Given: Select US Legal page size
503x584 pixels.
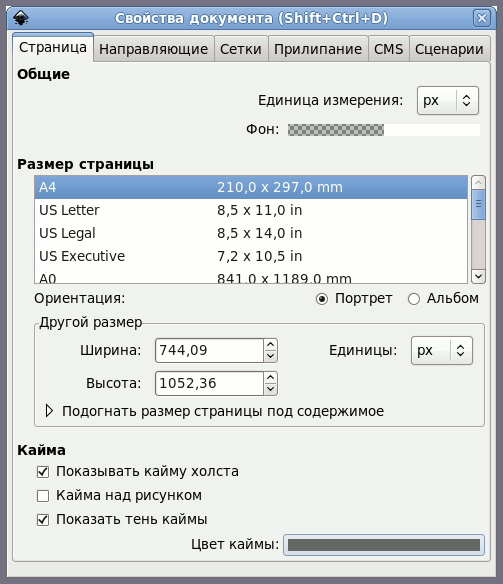Looking at the screenshot, I should coord(251,233).
